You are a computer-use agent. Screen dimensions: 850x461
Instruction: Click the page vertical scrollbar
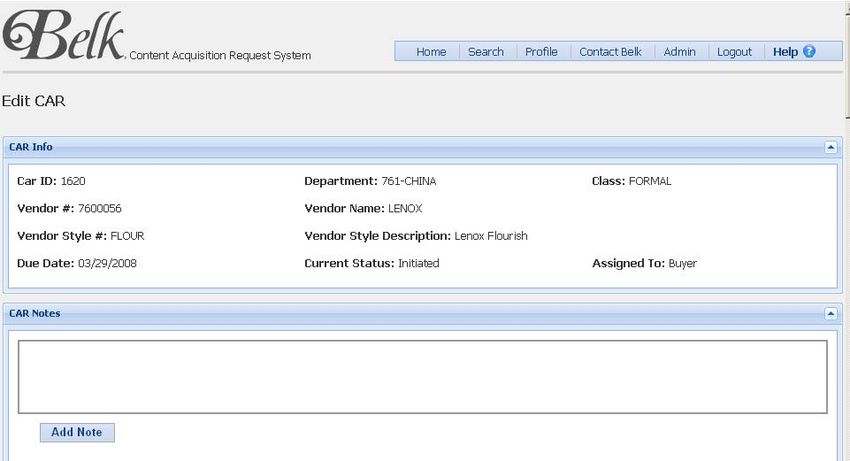click(x=847, y=230)
